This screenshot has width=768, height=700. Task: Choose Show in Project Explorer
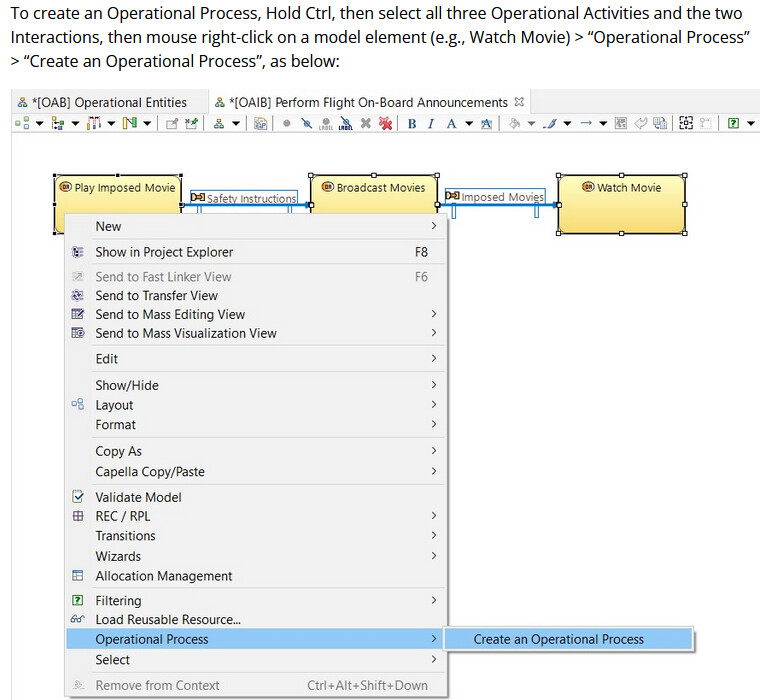point(164,252)
